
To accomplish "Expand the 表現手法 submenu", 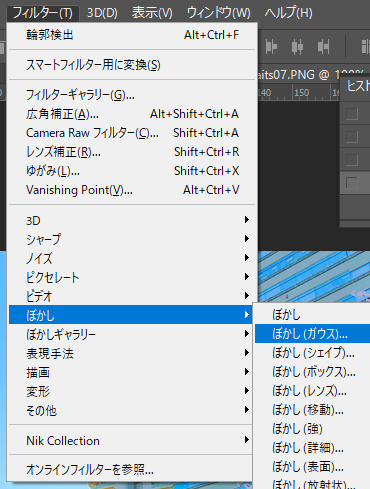I will coord(132,353).
